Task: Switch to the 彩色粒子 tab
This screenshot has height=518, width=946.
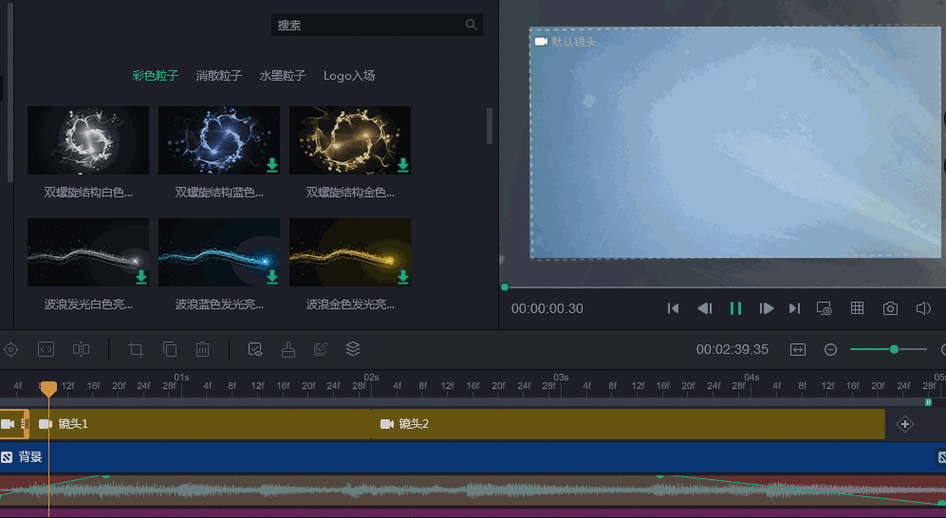Action: point(155,75)
